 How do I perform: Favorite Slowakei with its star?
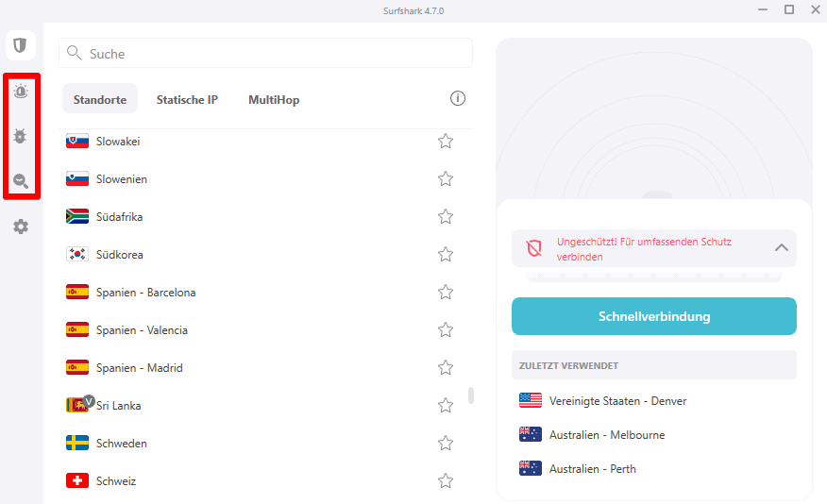tap(446, 142)
